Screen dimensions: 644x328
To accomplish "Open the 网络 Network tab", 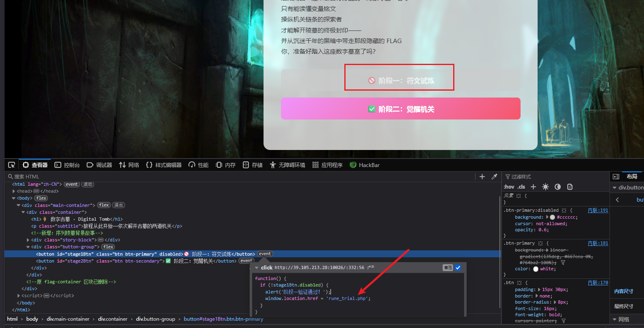I will tap(129, 165).
